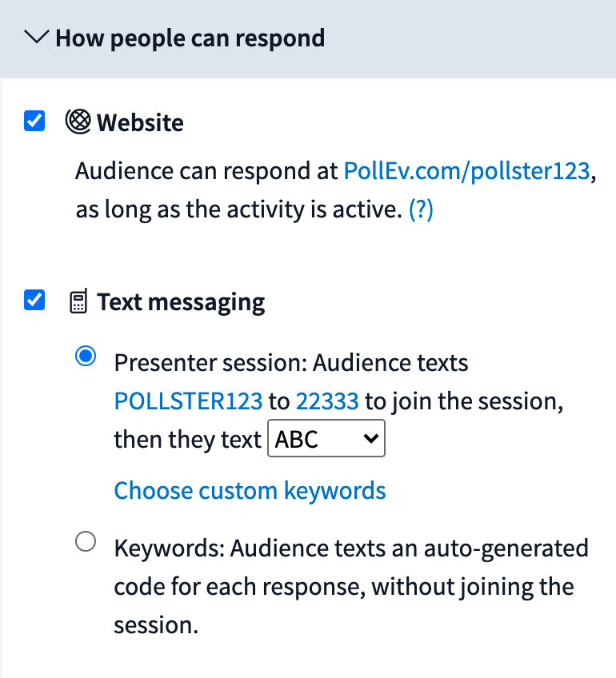Click Choose custom keywords link
The height and width of the screenshot is (678, 616).
tap(250, 491)
